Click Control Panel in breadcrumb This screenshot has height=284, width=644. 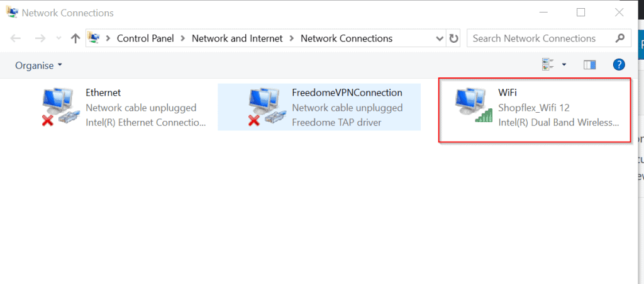click(x=145, y=38)
